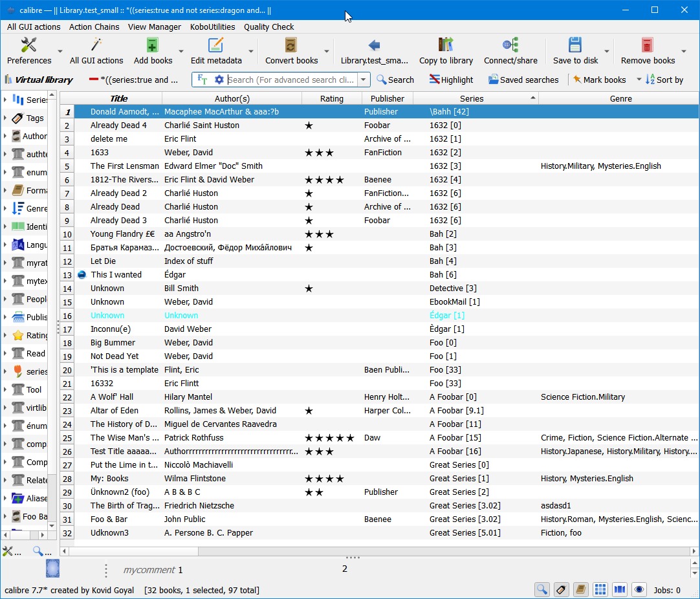Toggle the cover grid view button
This screenshot has height=599, width=700.
coord(600,589)
